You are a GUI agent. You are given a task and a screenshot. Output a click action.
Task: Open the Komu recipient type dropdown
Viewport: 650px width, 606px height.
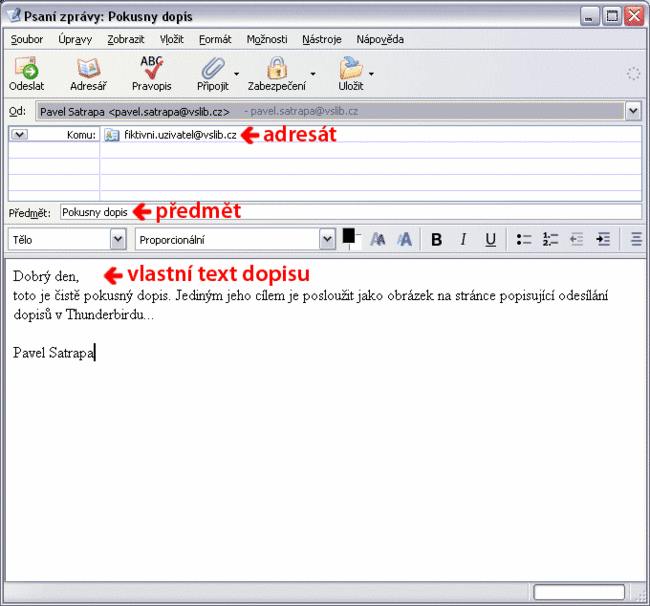click(x=19, y=134)
